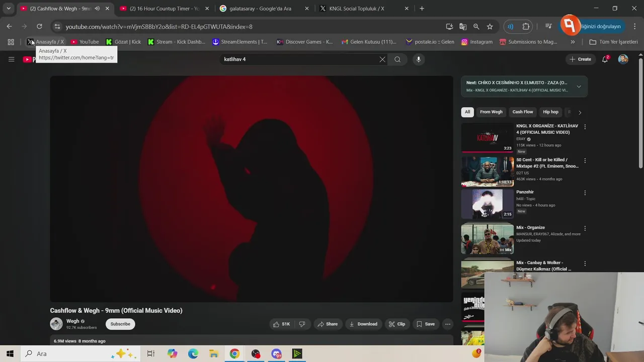This screenshot has height=362, width=644.
Task: Click the Share button
Action: click(327, 324)
